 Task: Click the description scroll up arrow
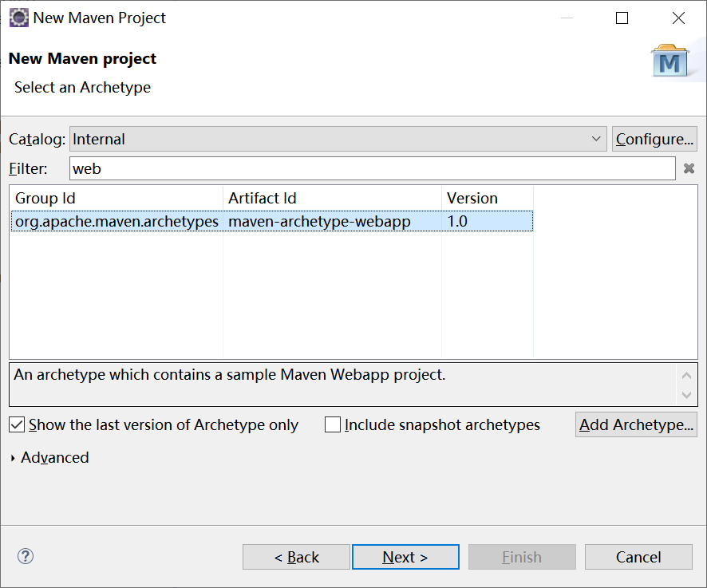pyautogui.click(x=687, y=375)
